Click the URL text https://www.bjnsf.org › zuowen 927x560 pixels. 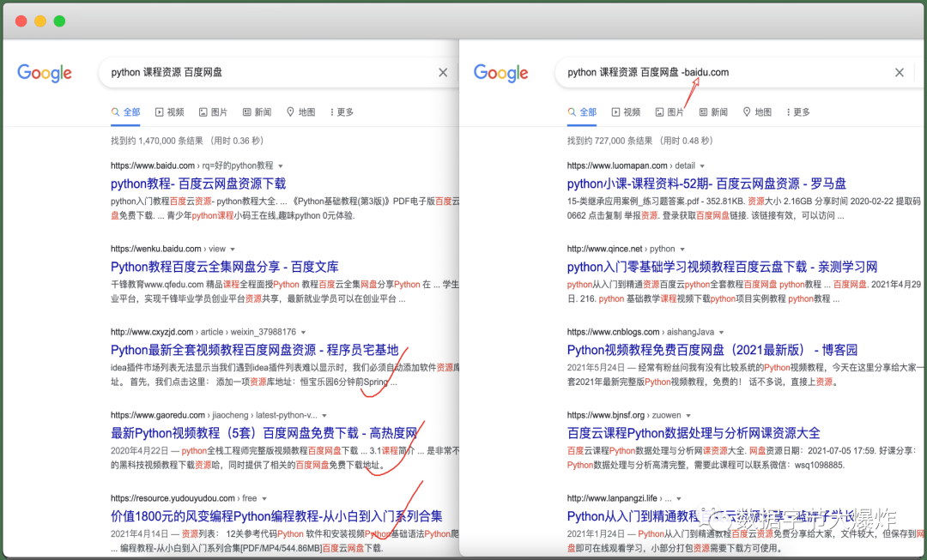(624, 416)
